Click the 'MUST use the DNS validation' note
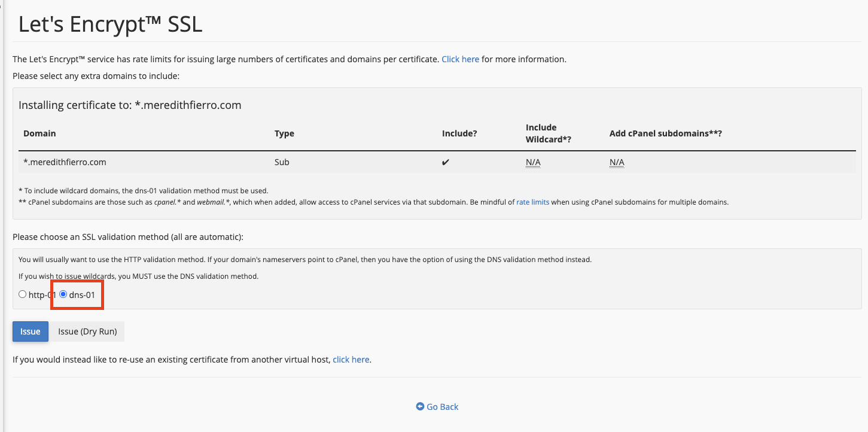This screenshot has width=868, height=432. click(x=138, y=276)
